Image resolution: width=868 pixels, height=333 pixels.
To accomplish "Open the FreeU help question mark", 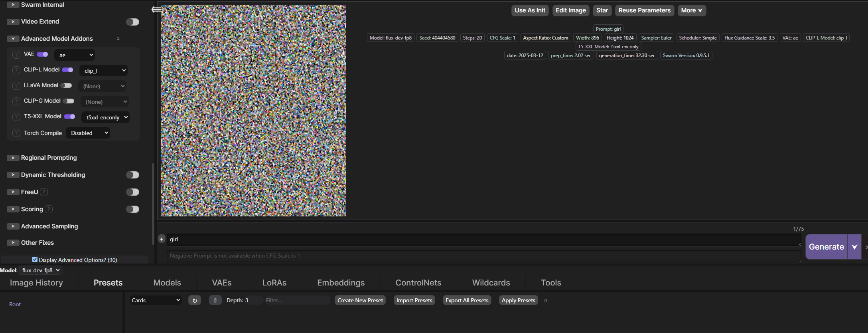I will [x=44, y=192].
